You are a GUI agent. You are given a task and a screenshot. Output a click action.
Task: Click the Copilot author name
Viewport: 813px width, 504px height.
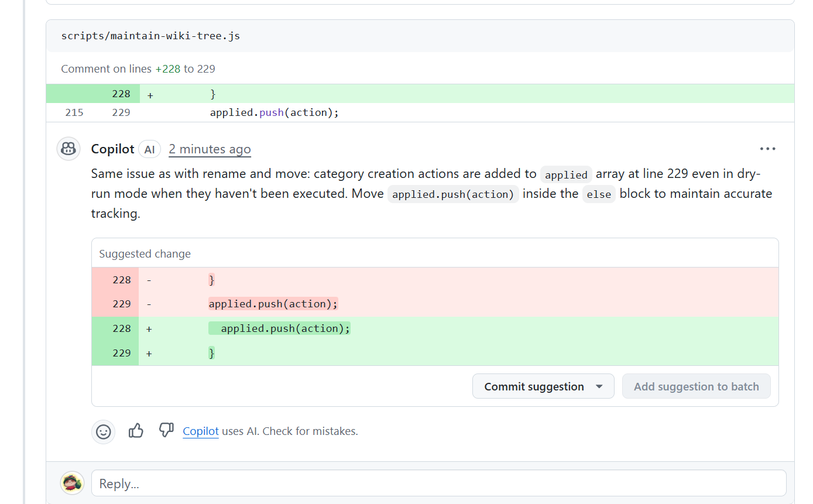pyautogui.click(x=112, y=149)
